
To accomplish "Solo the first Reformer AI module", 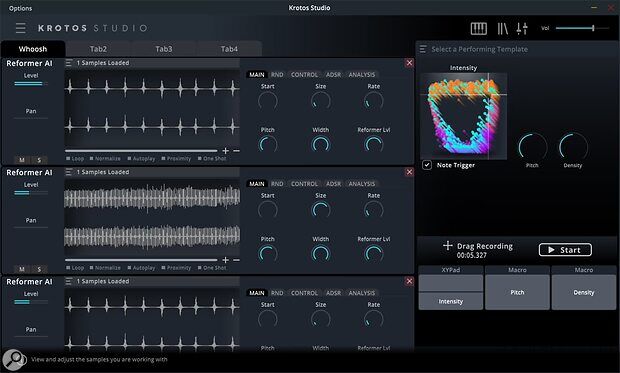I will (x=39, y=160).
